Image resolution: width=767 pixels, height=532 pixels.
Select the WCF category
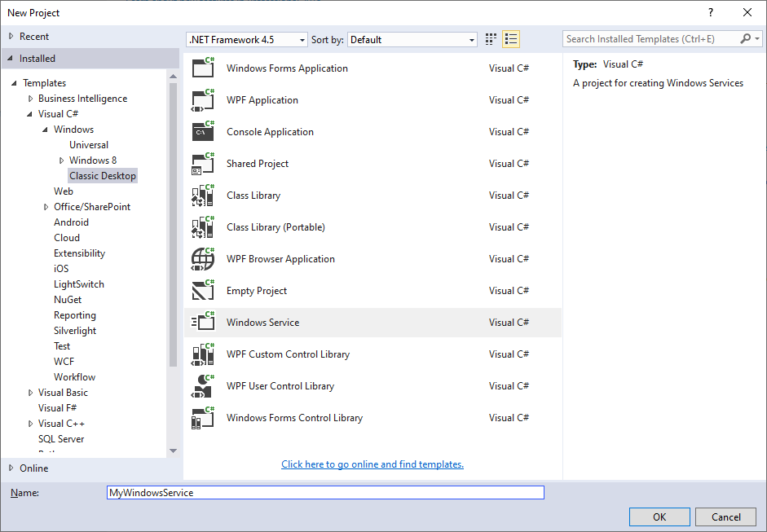[x=64, y=362]
